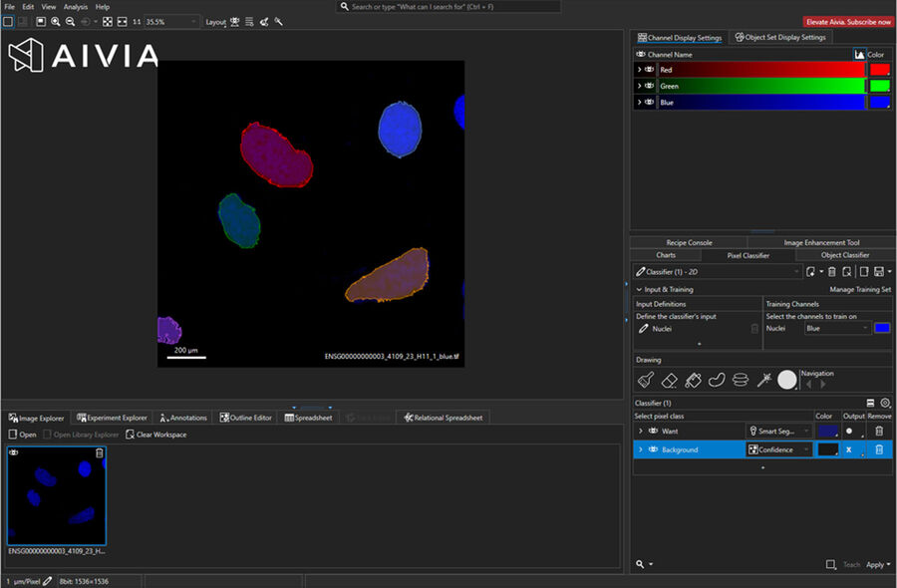The image size is (897, 588).
Task: Open the Analysis menu
Action: coord(76,7)
